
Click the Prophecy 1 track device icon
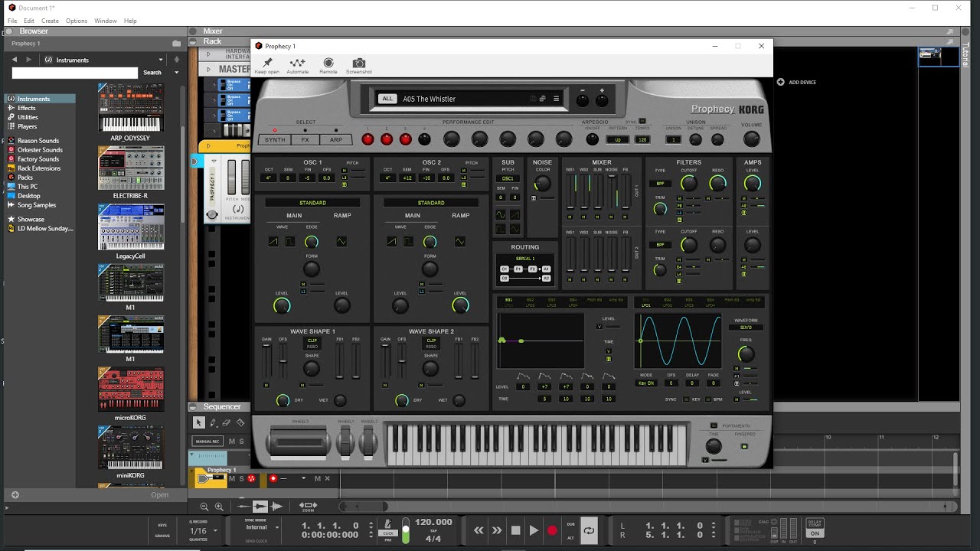(211, 479)
